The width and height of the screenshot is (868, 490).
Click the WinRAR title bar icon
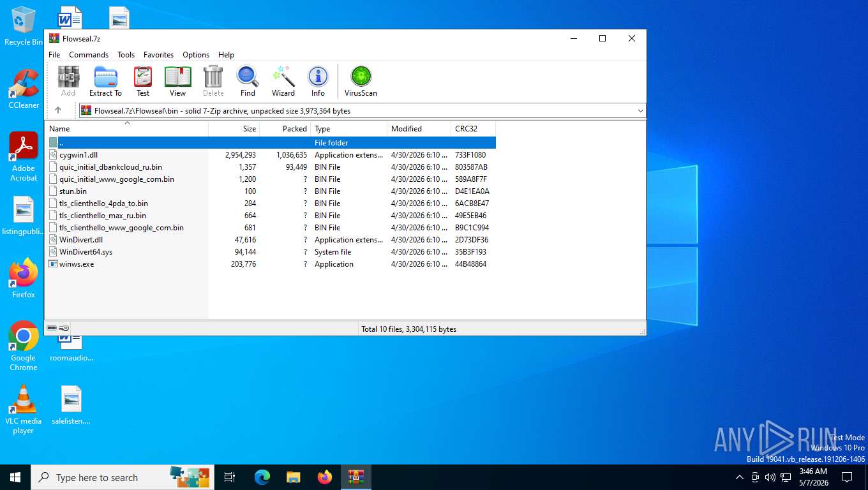pos(54,38)
